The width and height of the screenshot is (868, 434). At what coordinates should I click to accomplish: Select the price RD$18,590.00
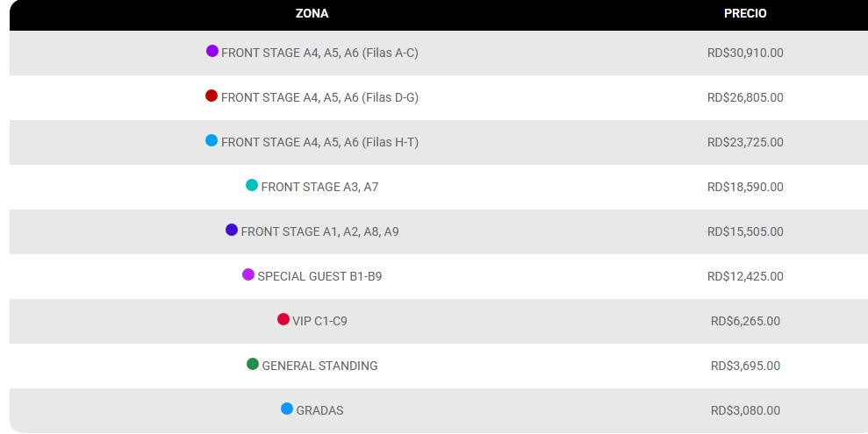tap(745, 187)
